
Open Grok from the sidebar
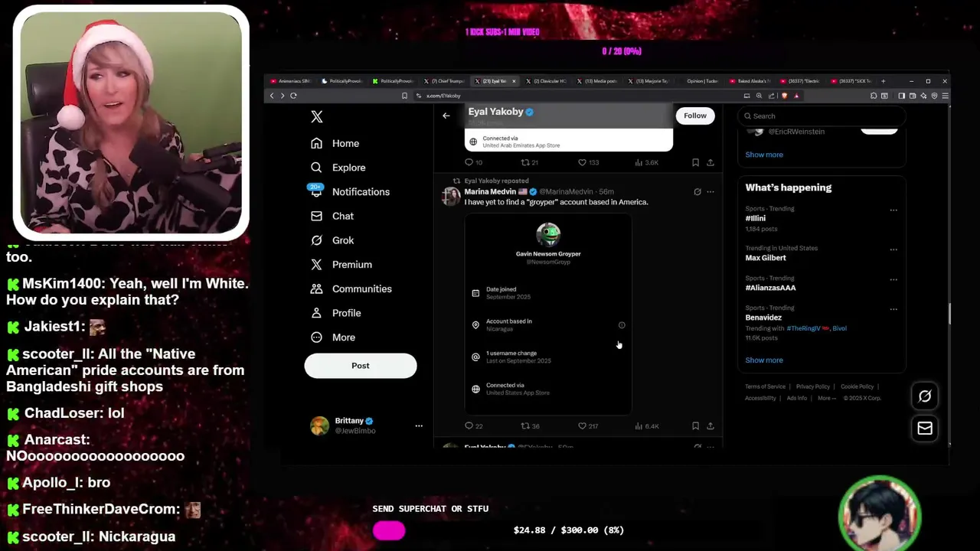pos(332,240)
